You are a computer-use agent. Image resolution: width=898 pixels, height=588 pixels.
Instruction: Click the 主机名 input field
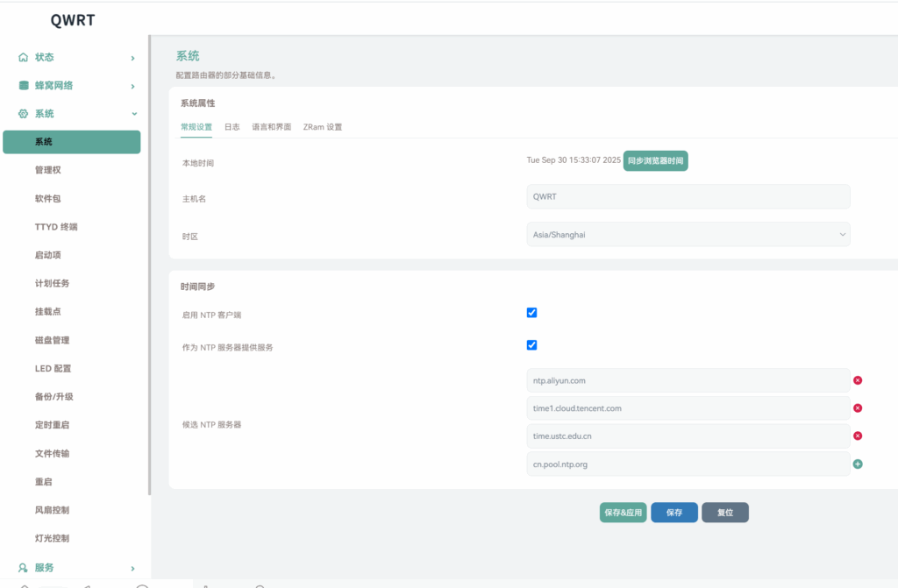click(x=688, y=196)
